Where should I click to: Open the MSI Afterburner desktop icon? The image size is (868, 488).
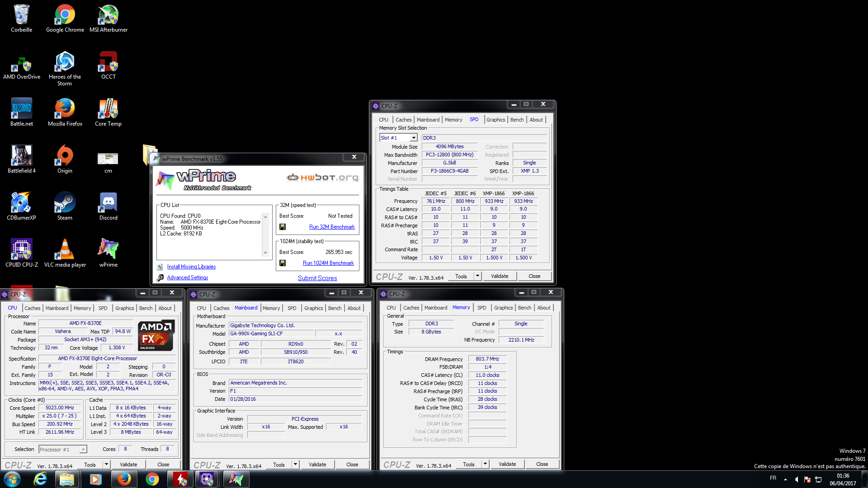[108, 19]
